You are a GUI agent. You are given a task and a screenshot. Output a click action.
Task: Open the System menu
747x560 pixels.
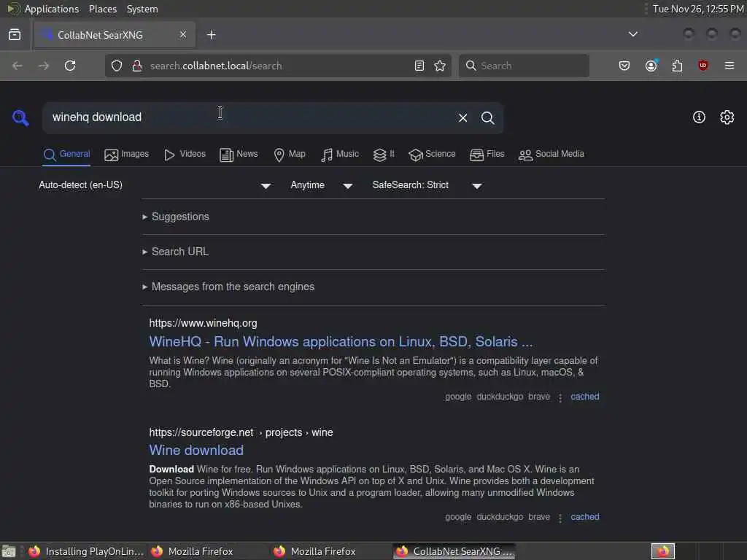click(x=142, y=9)
